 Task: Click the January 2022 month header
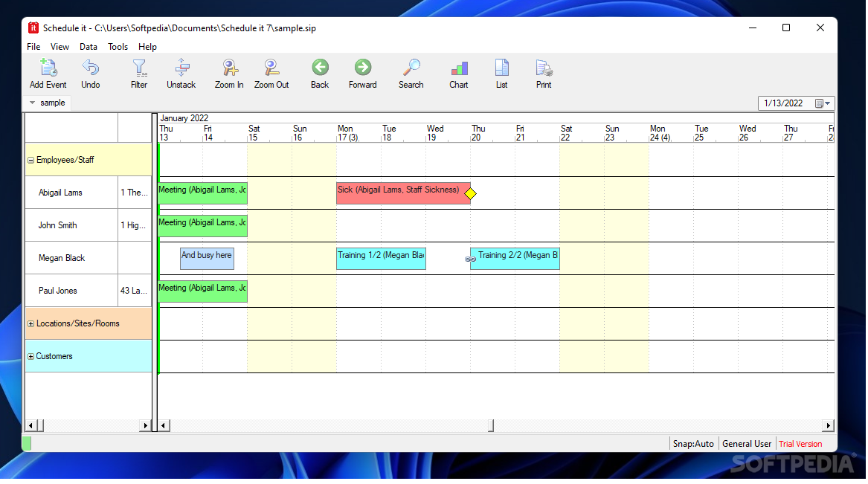click(184, 118)
